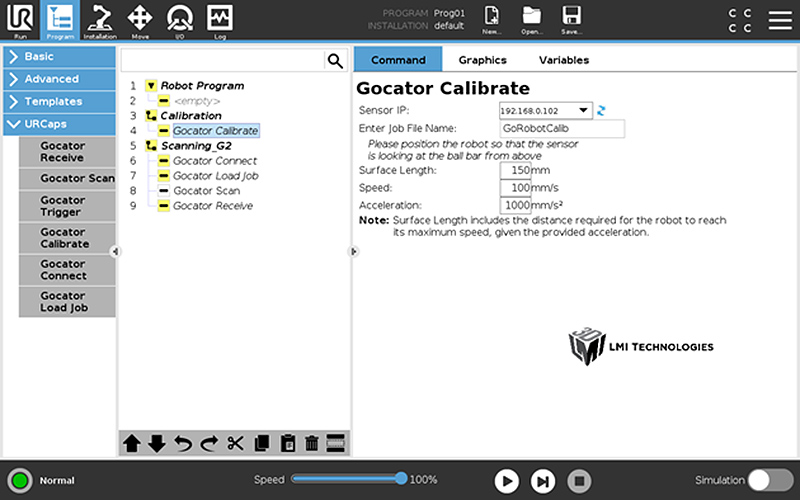Edit the Acceleration value field
Viewport: 800px width, 500px height.
pyautogui.click(x=515, y=205)
